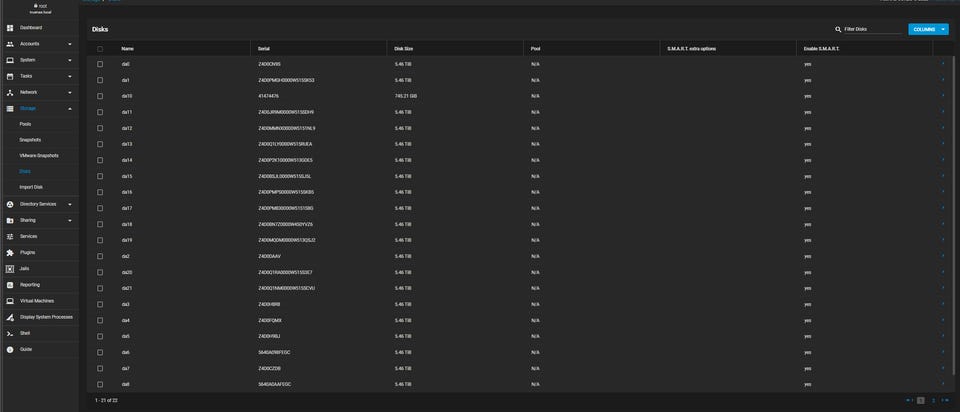The height and width of the screenshot is (412, 960).
Task: Click the da21 disk name
Action: click(x=127, y=288)
